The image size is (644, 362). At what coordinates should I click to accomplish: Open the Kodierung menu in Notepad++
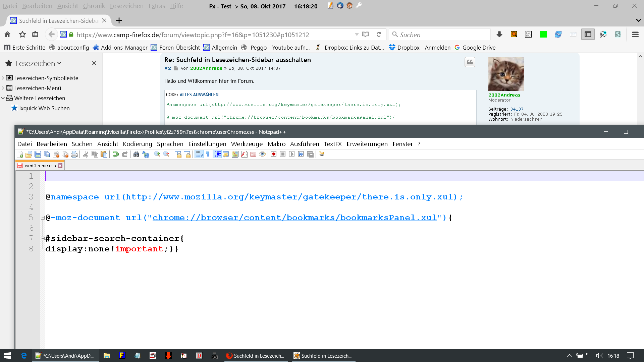pos(137,144)
